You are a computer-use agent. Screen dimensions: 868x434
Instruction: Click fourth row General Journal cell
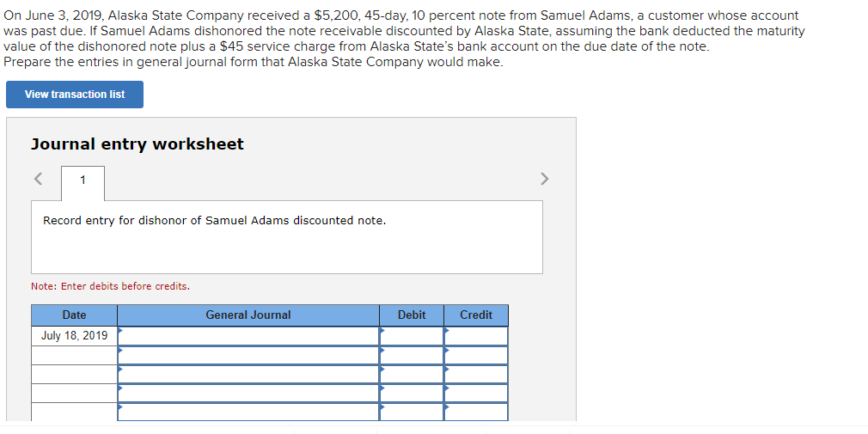coord(248,393)
